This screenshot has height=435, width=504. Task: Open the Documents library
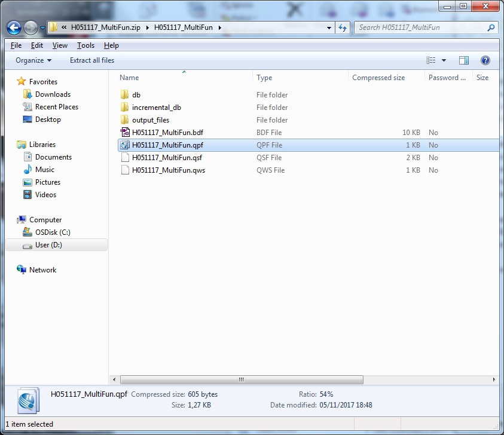click(53, 157)
